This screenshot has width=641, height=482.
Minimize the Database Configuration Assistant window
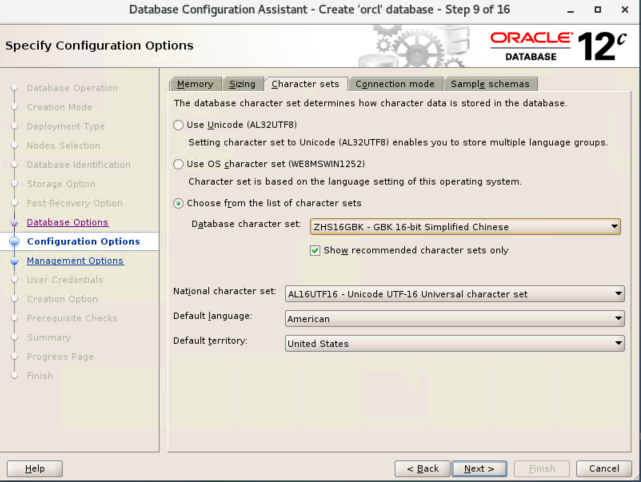571,10
